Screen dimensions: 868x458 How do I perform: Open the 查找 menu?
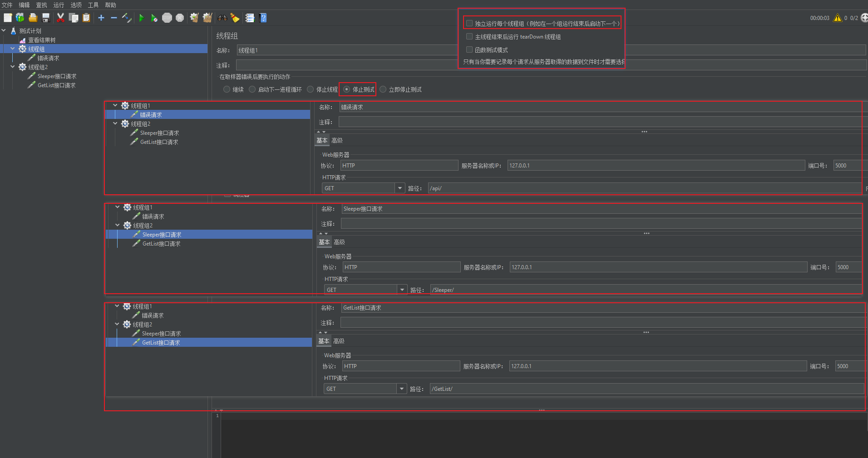(42, 5)
